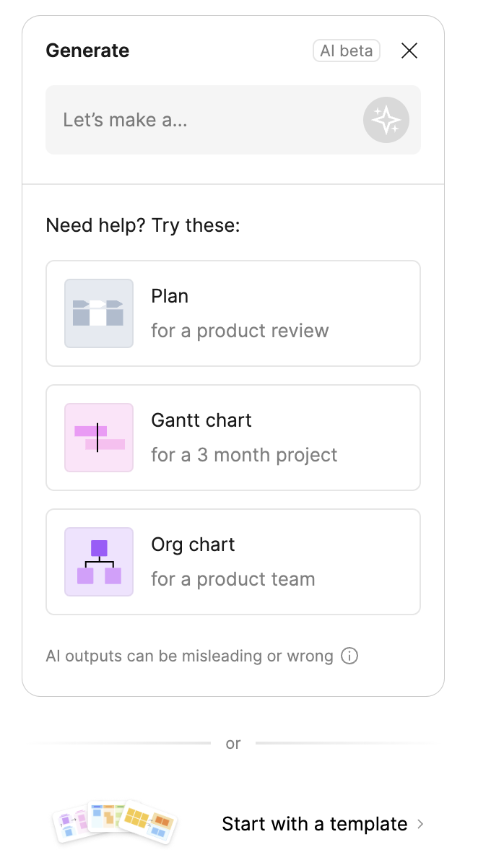Click the "Need help? Try these:" label
The image size is (478, 868).
[x=143, y=225]
